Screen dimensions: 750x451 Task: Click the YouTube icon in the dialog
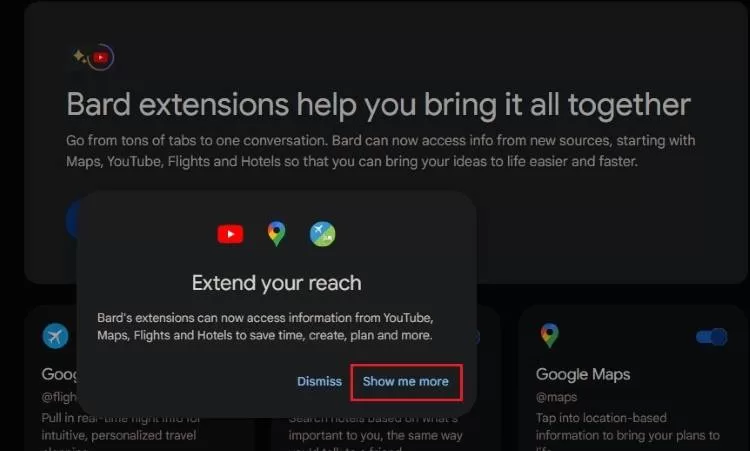[x=230, y=234]
